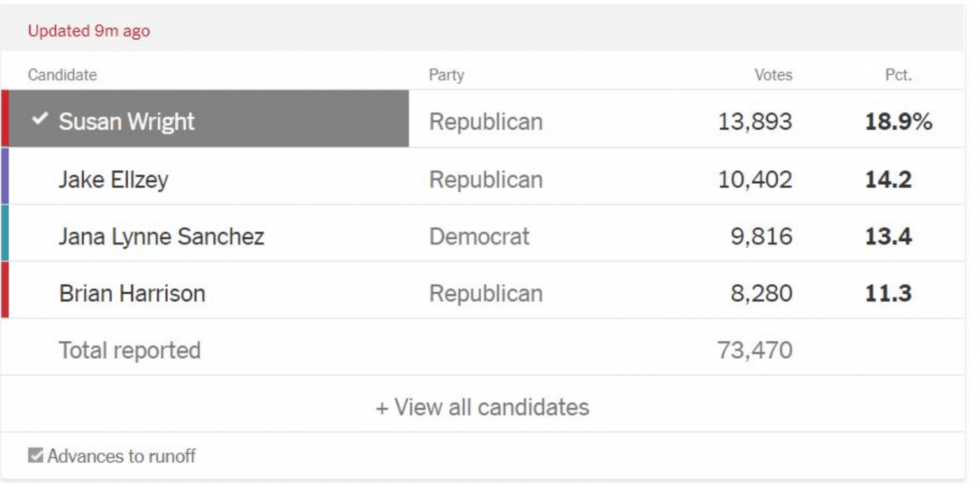Click the Candidate column header

tap(63, 75)
